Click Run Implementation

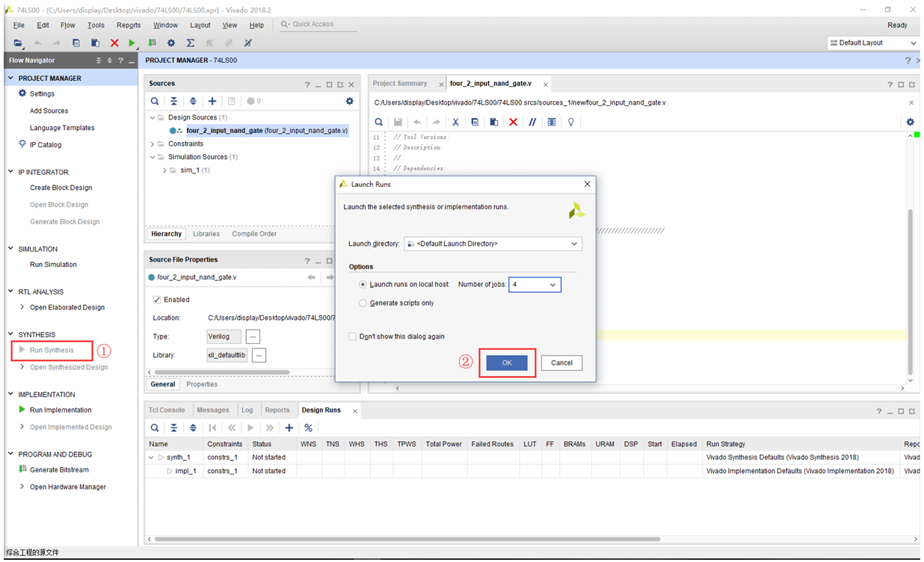tap(61, 410)
